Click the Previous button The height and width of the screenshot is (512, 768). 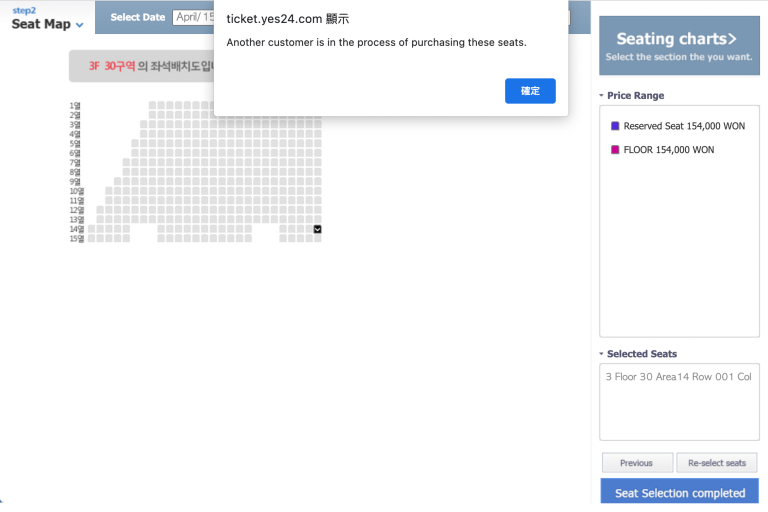(x=636, y=463)
